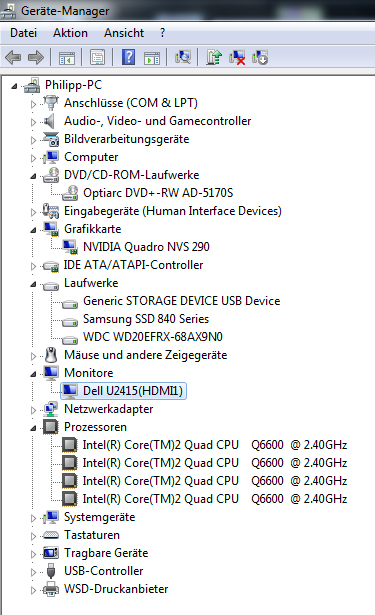
Task: Click the Disable device toolbar icon
Action: [260, 57]
